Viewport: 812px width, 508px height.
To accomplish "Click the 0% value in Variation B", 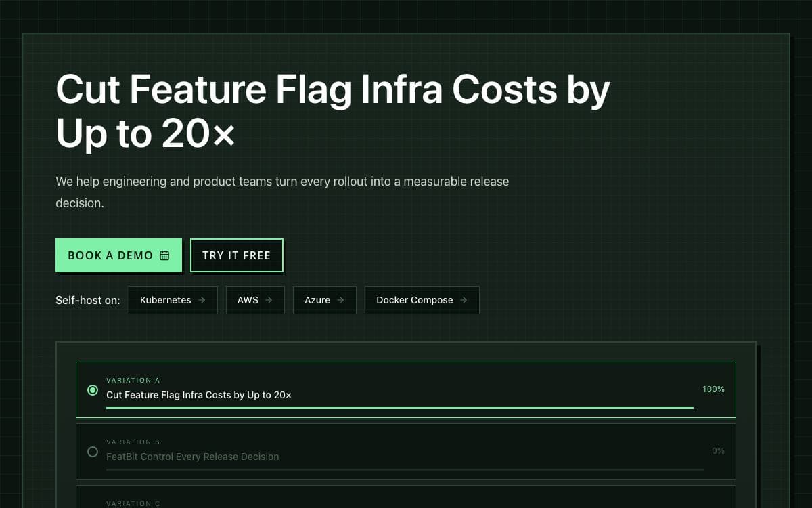I will (718, 451).
